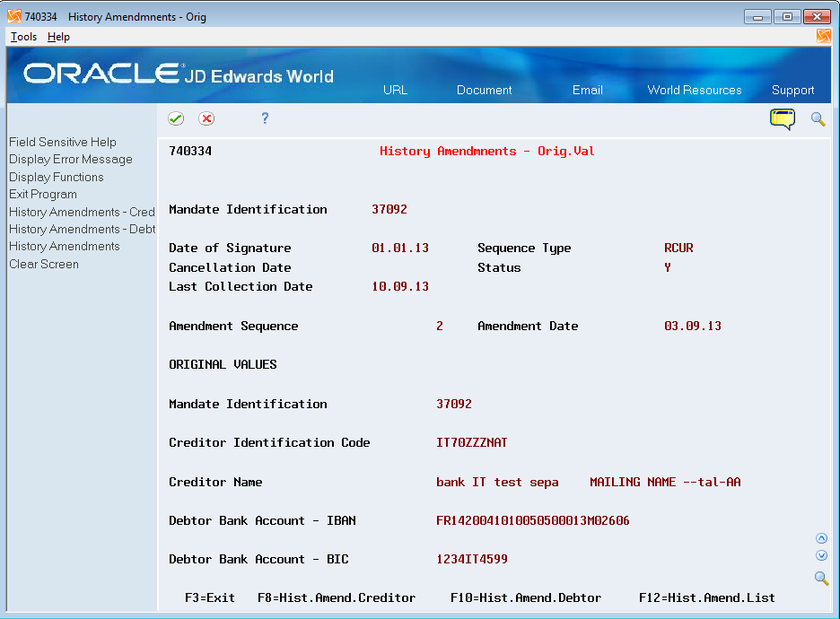Click the Status value Y
Viewport: 840px width, 619px height.
[668, 267]
